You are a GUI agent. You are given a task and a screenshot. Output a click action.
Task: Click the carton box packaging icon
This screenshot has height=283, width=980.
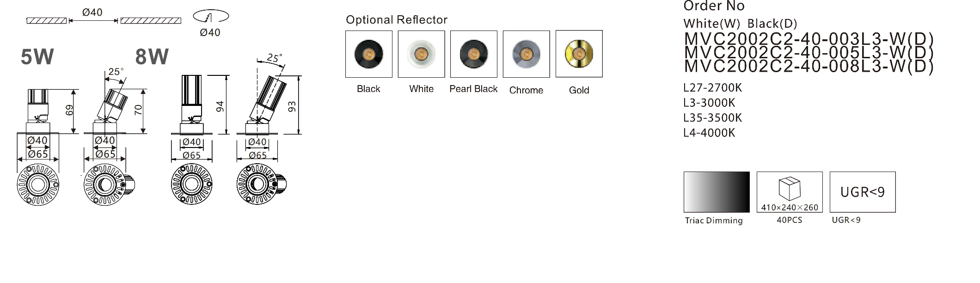(x=790, y=192)
